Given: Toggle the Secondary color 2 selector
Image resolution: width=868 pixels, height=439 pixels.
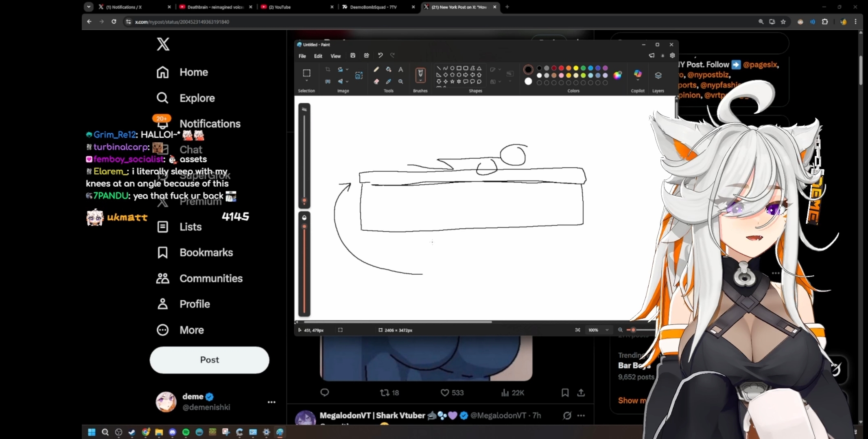Looking at the screenshot, I should [x=528, y=81].
